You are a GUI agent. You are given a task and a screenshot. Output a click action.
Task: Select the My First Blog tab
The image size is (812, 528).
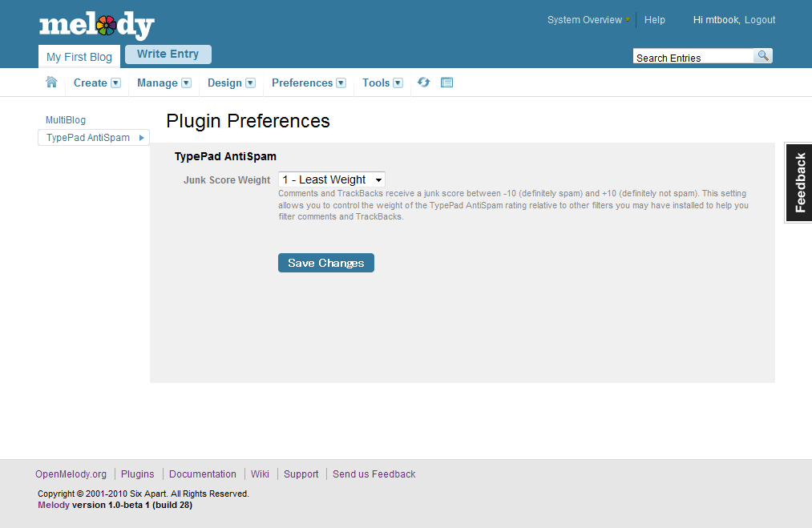[x=79, y=56]
